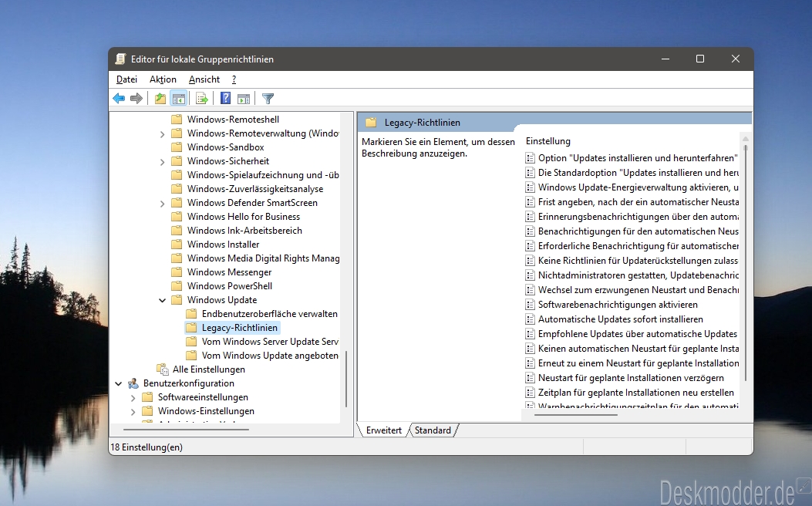This screenshot has width=812, height=506.
Task: Click the settings list vertical scrollbar
Action: [x=746, y=264]
